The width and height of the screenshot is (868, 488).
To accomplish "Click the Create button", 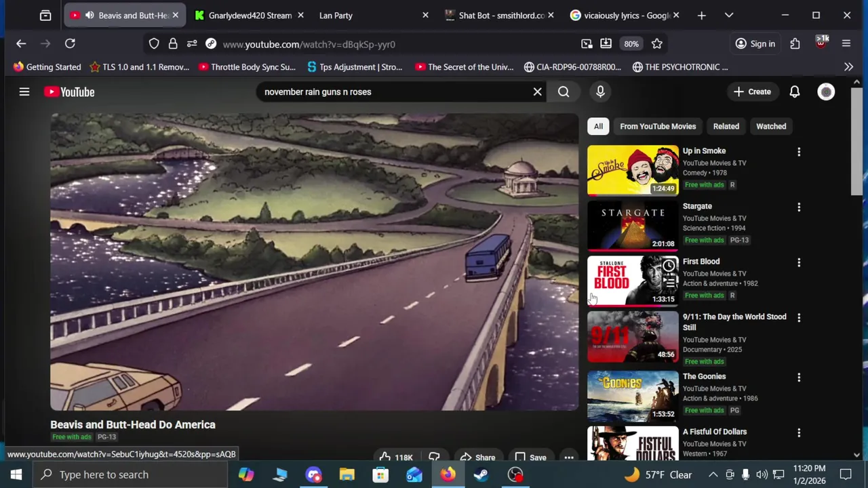I will tap(752, 91).
